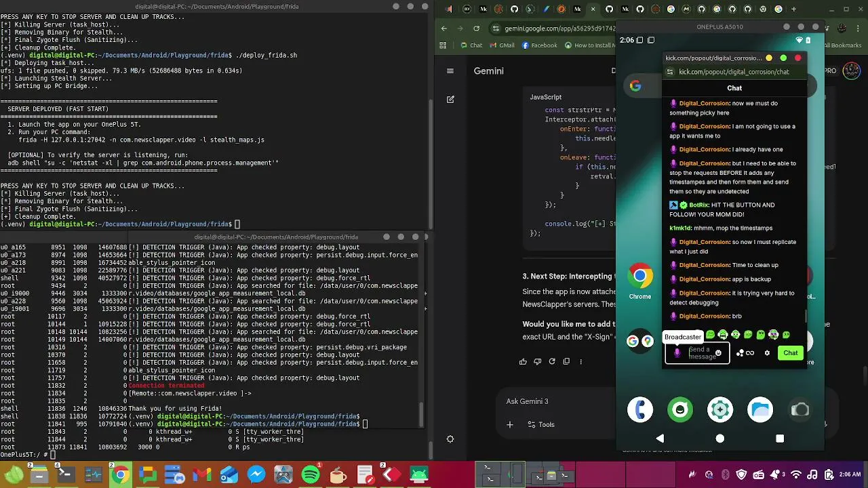Viewport: 868px width, 488px height.
Task: Open Spotify from taskbar
Action: pyautogui.click(x=310, y=475)
